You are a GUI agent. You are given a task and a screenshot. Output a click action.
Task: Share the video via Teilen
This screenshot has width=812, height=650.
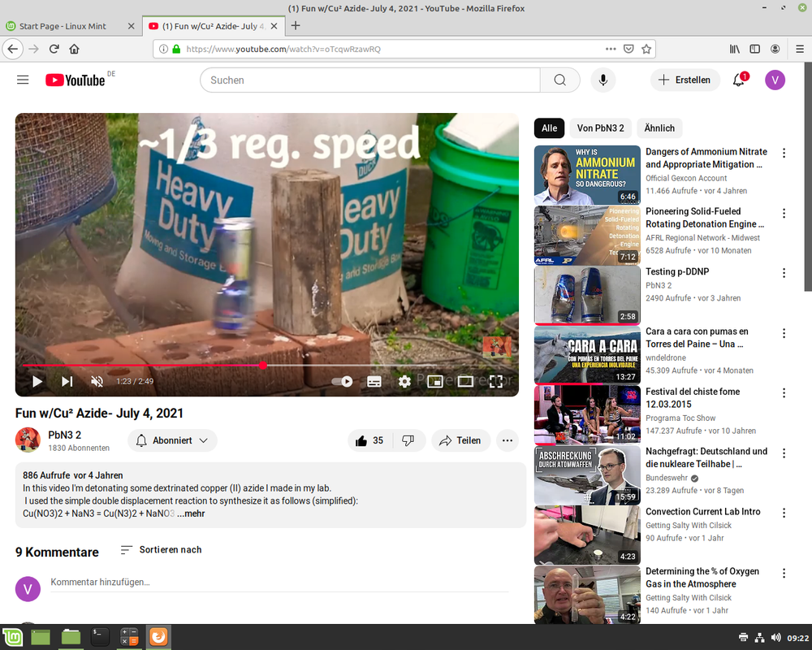click(x=460, y=440)
